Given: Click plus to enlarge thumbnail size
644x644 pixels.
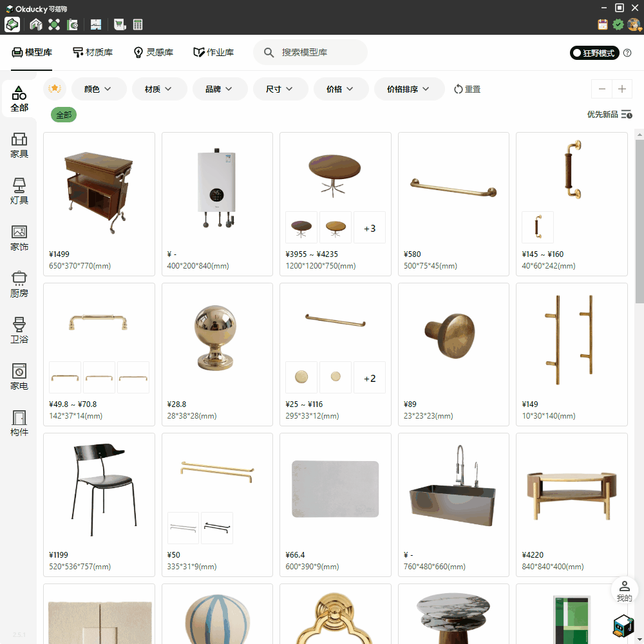Looking at the screenshot, I should (x=622, y=89).
